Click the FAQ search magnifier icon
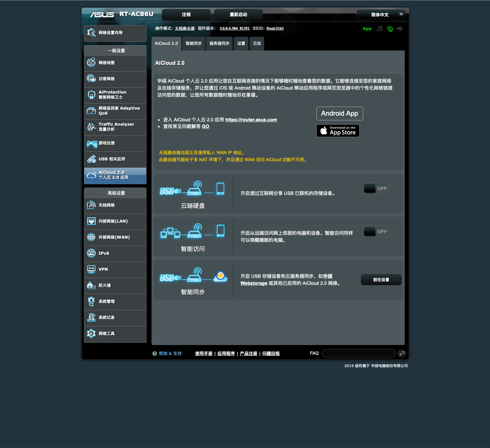Screen dimensions: 490x448 [x=402, y=353]
